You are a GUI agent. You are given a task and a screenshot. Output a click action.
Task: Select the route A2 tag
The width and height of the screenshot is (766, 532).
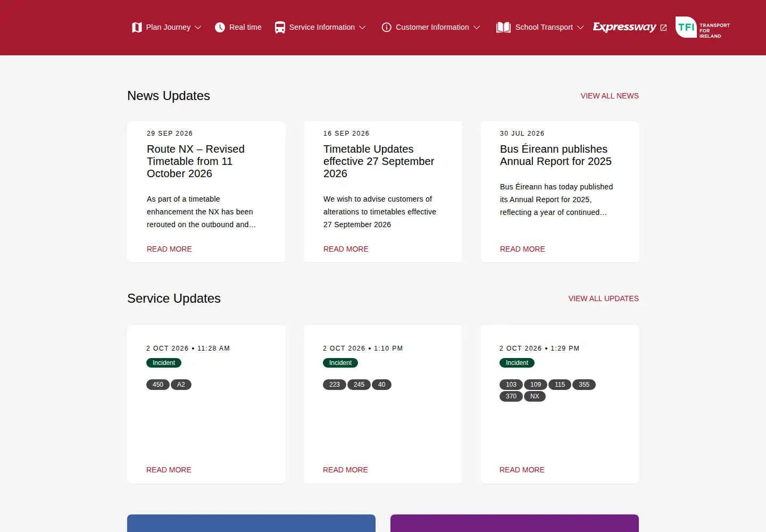pyautogui.click(x=181, y=385)
